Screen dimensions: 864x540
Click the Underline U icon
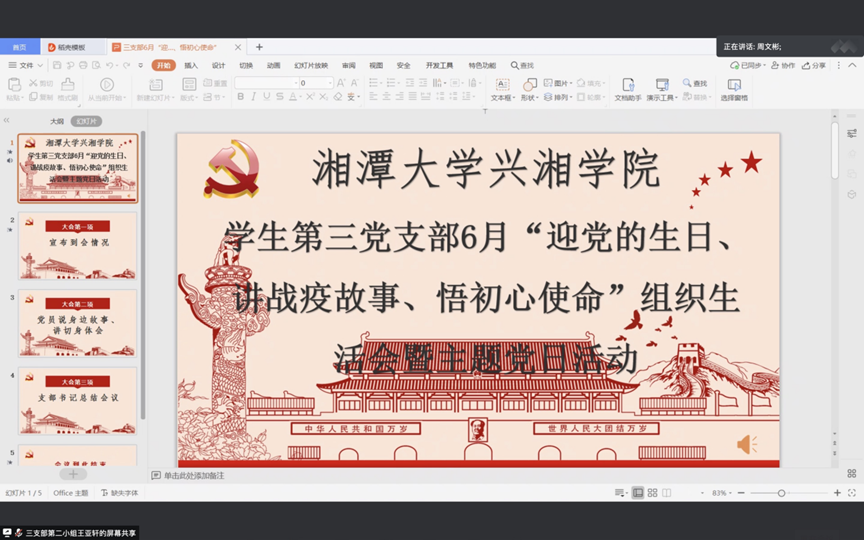[x=267, y=97]
